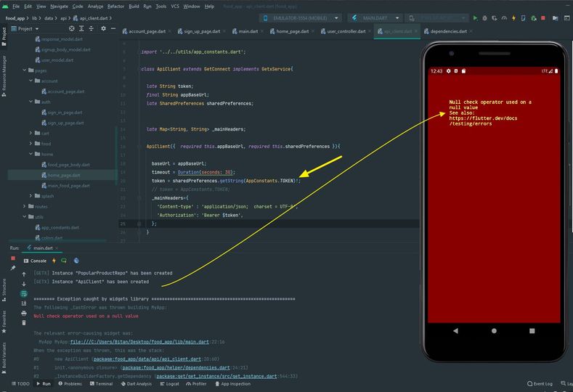Expand the splash folder
Viewport: 573px width, 392px height.
[x=31, y=196]
